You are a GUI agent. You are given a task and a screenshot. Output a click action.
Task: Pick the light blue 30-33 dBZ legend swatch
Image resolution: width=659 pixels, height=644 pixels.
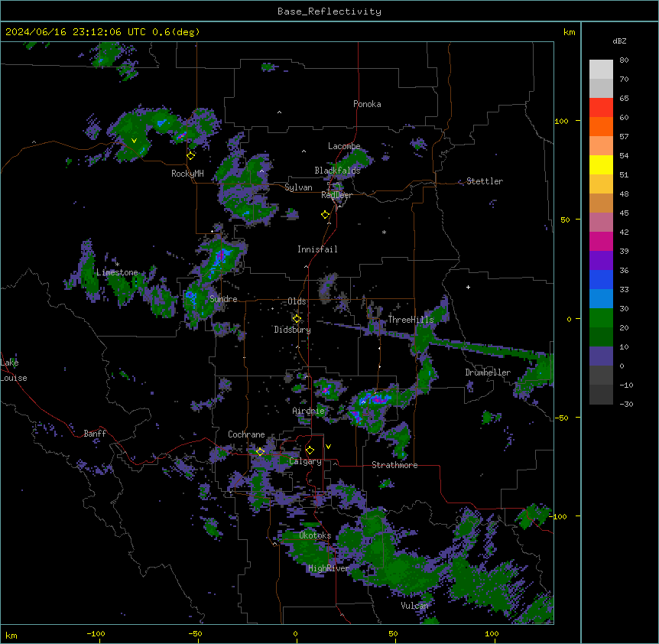pos(601,299)
